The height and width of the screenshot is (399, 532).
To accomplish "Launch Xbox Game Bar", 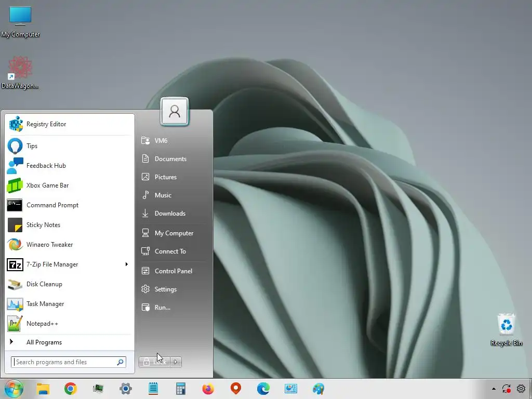I will tap(70, 185).
